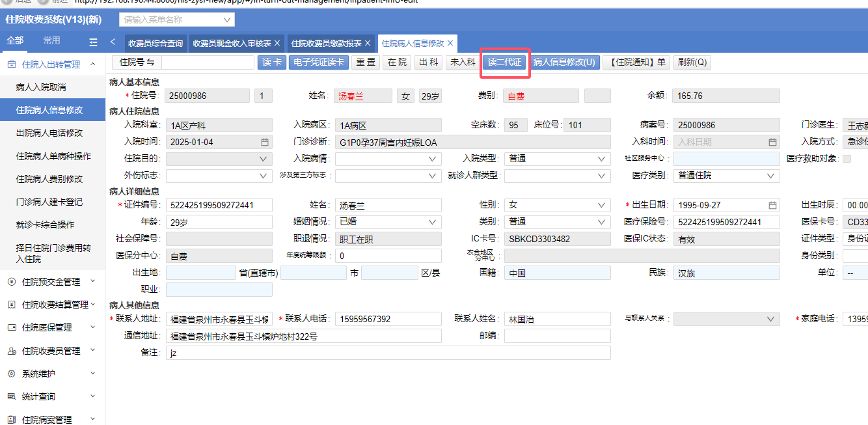Viewport: 868px width, 425px height.
Task: Click the 读二代证 button
Action: tap(505, 62)
